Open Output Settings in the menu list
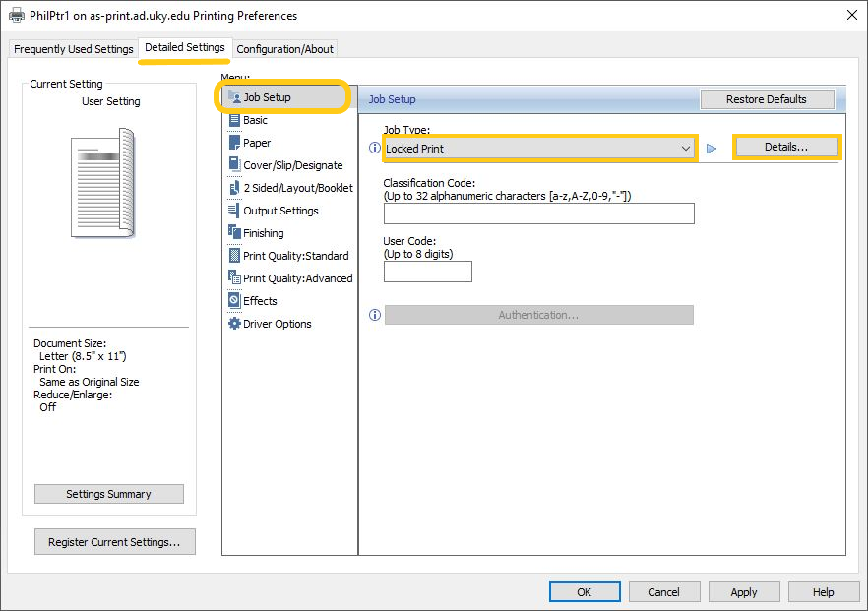 click(x=274, y=211)
